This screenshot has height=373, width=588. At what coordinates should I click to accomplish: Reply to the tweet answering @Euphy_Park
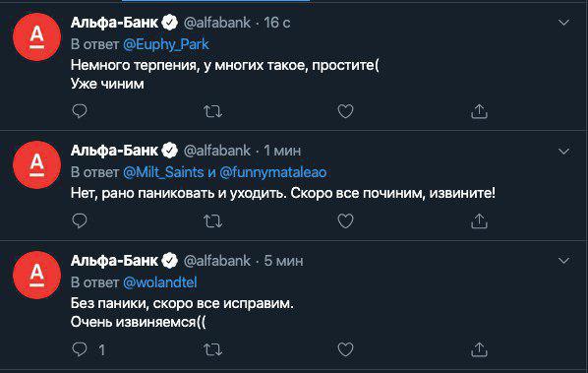[x=80, y=111]
